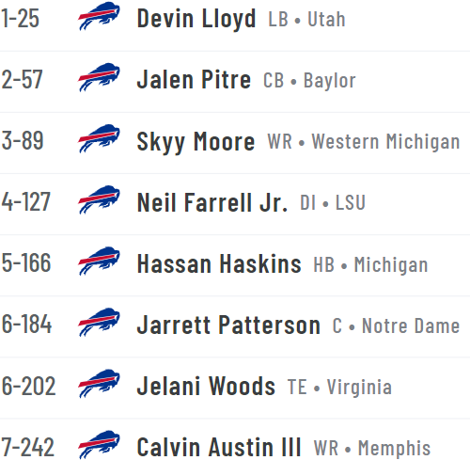Click Notre Dame school label
Screen dimensions: 470x476
pyautogui.click(x=411, y=325)
